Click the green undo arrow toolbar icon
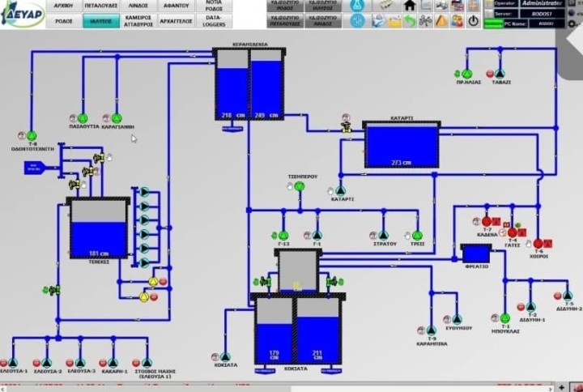This screenshot has height=392, width=583. [411, 21]
